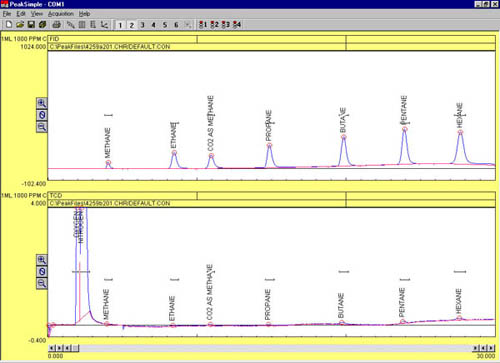This screenshot has width=500, height=363.
Task: Click the horizontal scrollbar thumb
Action: [x=76, y=348]
